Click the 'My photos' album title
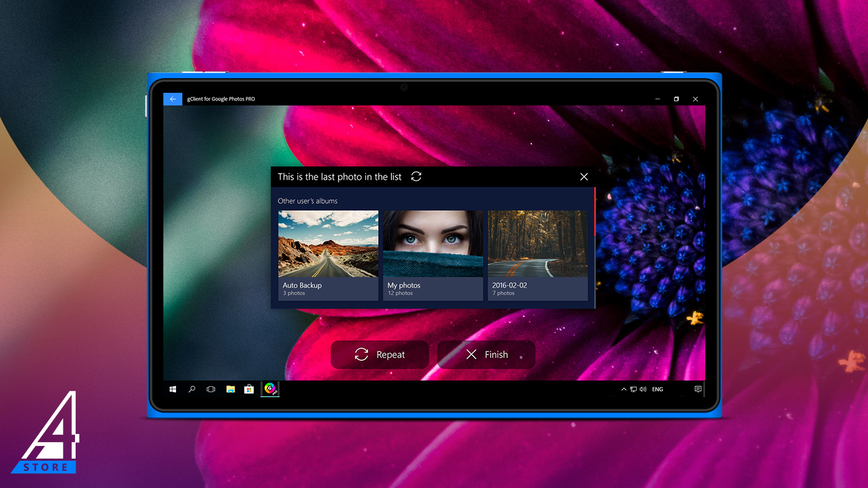868x488 pixels. pyautogui.click(x=404, y=285)
